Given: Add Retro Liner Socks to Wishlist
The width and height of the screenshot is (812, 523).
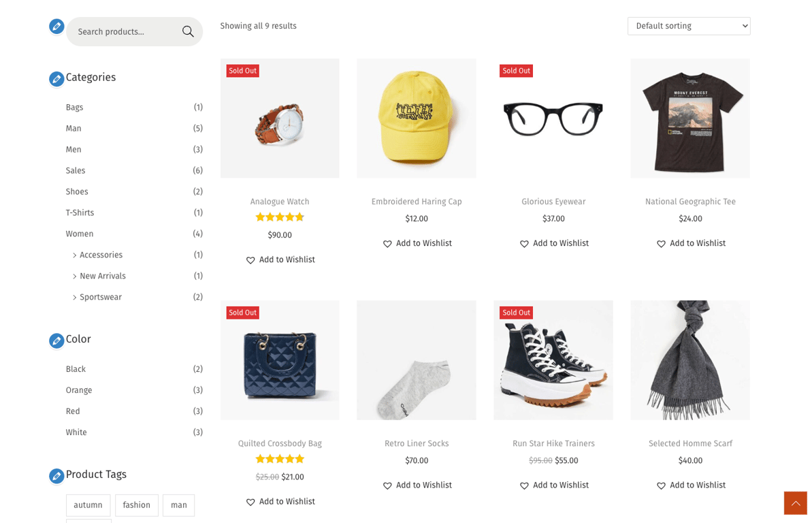Looking at the screenshot, I should pos(417,485).
